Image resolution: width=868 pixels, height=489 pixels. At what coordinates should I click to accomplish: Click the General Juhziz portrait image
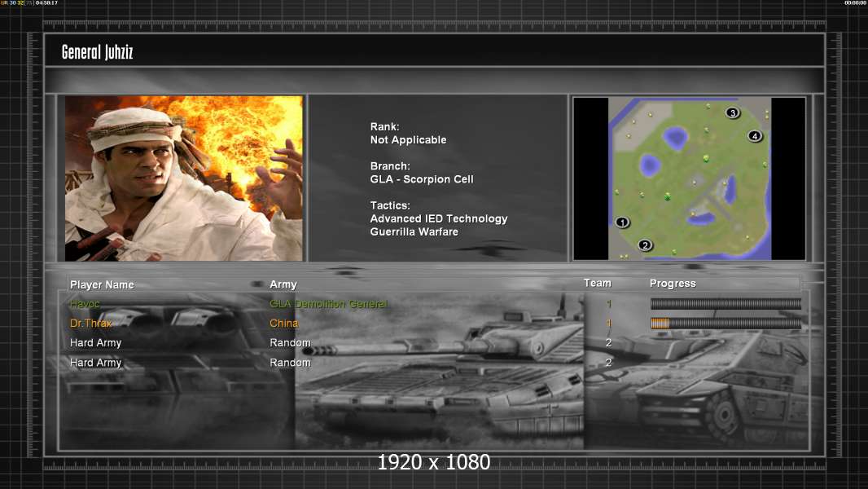pos(183,178)
